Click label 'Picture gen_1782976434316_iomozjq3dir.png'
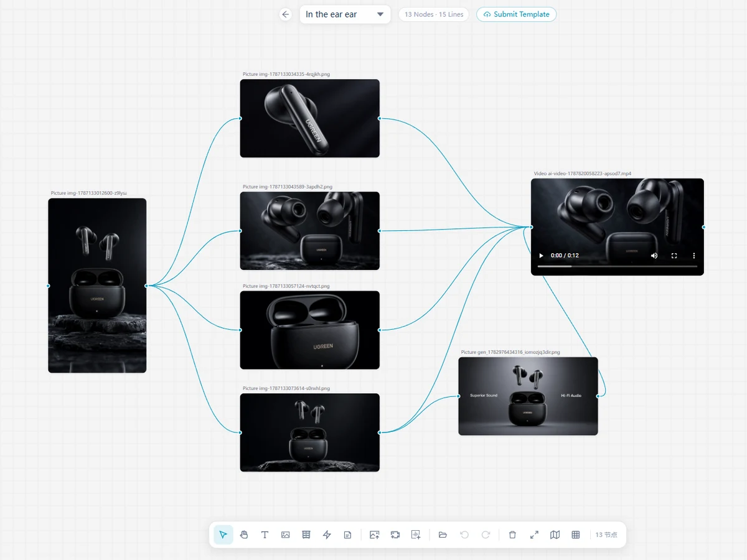Viewport: 747px width, 560px height. click(x=510, y=352)
